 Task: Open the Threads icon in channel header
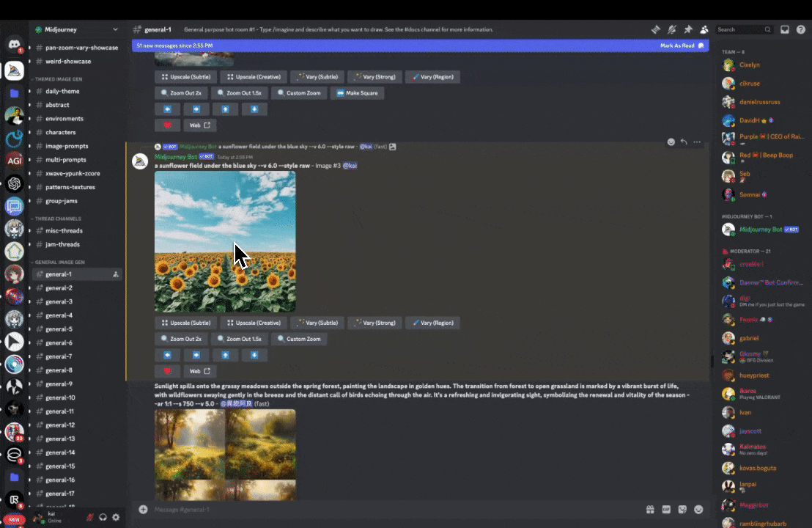click(x=656, y=29)
